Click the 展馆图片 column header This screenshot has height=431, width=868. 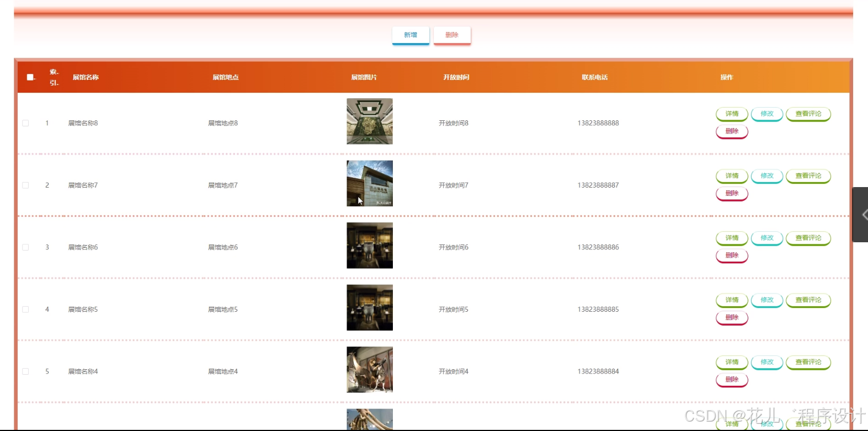(364, 77)
